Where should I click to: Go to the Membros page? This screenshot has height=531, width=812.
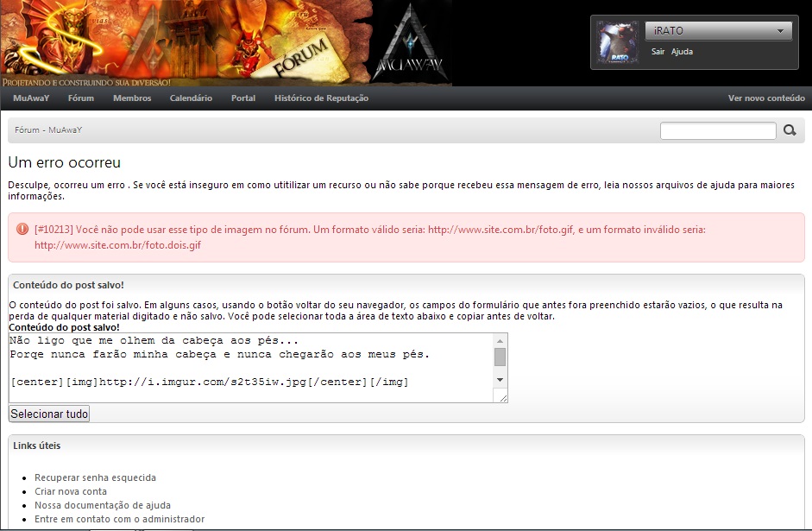coord(132,98)
